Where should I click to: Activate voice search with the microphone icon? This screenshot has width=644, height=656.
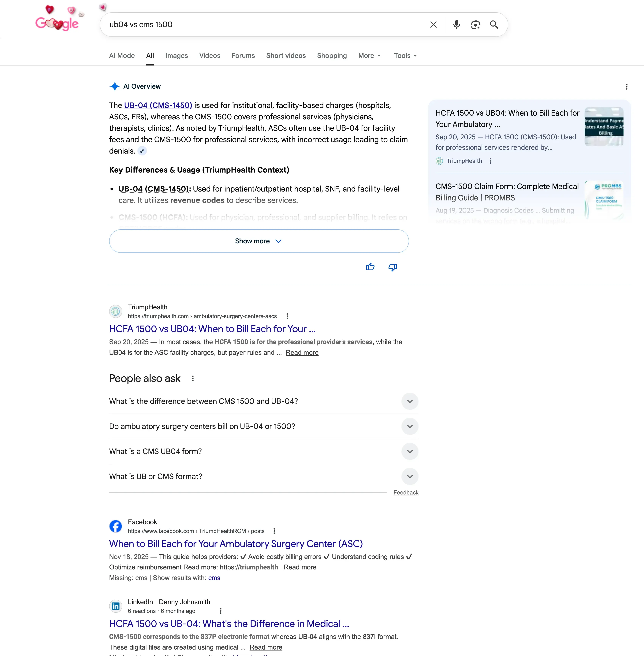pos(456,25)
